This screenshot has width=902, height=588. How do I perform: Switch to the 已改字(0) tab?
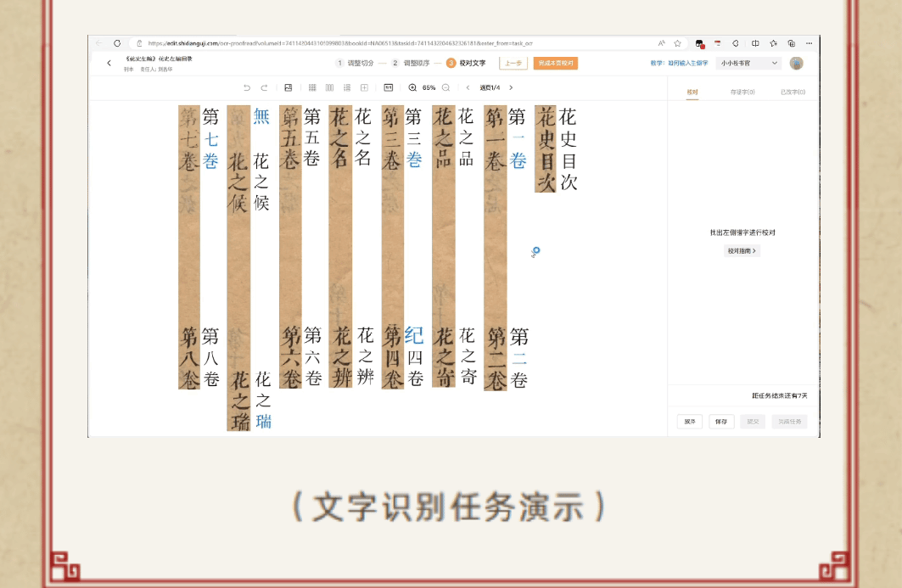pyautogui.click(x=793, y=92)
